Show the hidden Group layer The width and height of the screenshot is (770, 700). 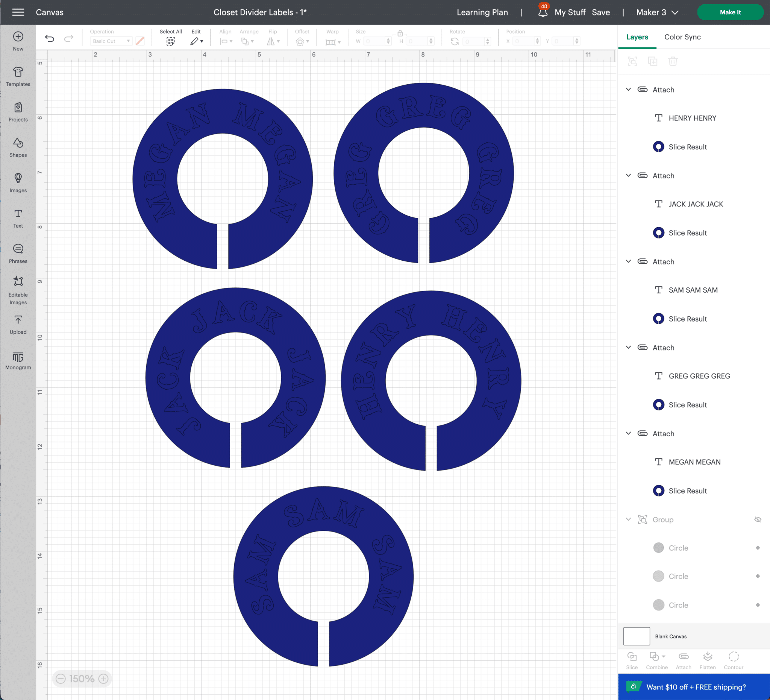pos(757,519)
